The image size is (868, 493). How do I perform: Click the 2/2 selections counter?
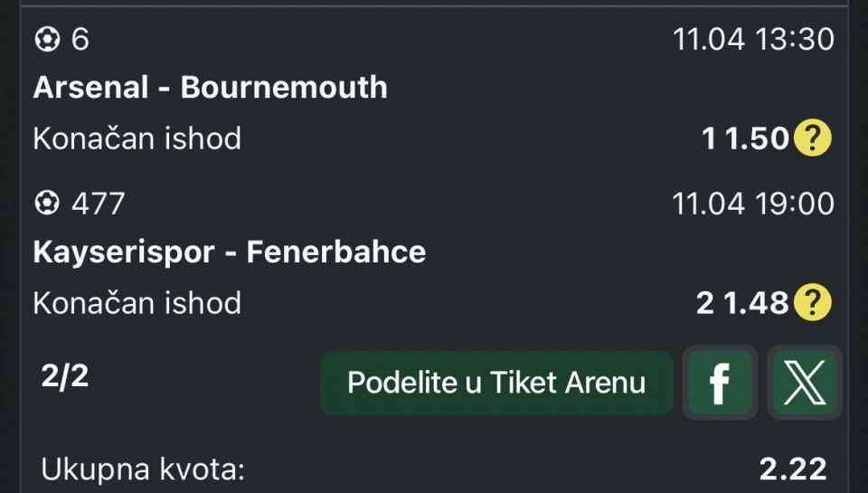pos(65,376)
